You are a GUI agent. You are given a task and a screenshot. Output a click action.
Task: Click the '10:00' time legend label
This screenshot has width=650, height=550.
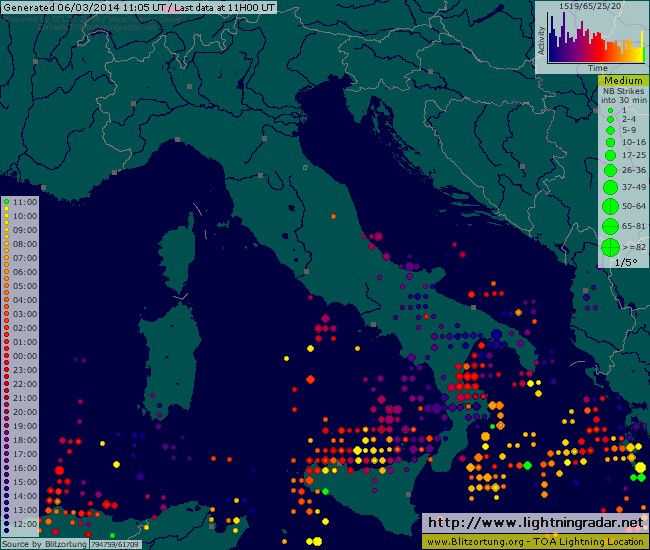coord(25,216)
